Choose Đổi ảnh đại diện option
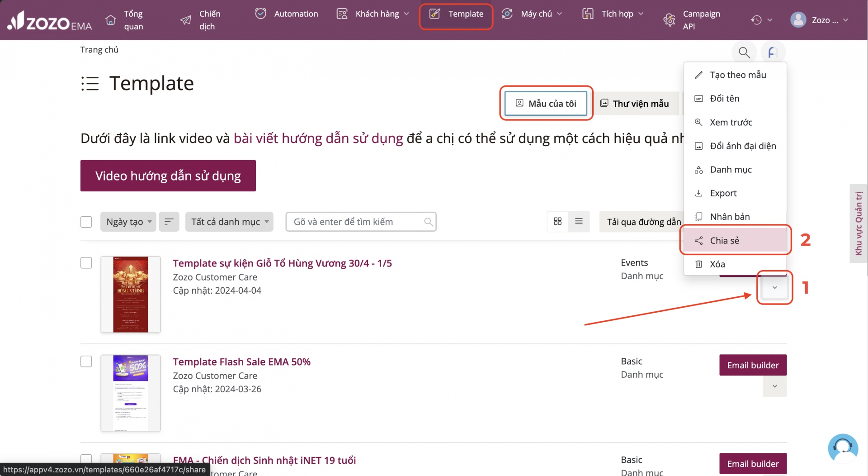 [735, 146]
